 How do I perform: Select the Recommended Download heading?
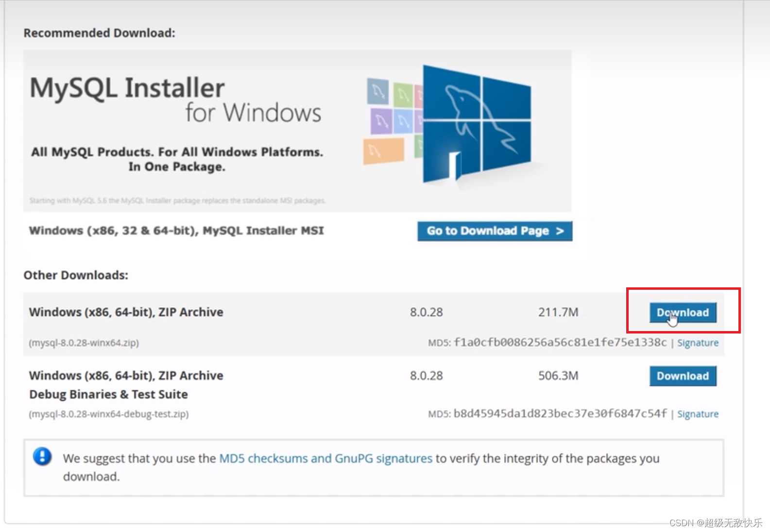coord(99,33)
